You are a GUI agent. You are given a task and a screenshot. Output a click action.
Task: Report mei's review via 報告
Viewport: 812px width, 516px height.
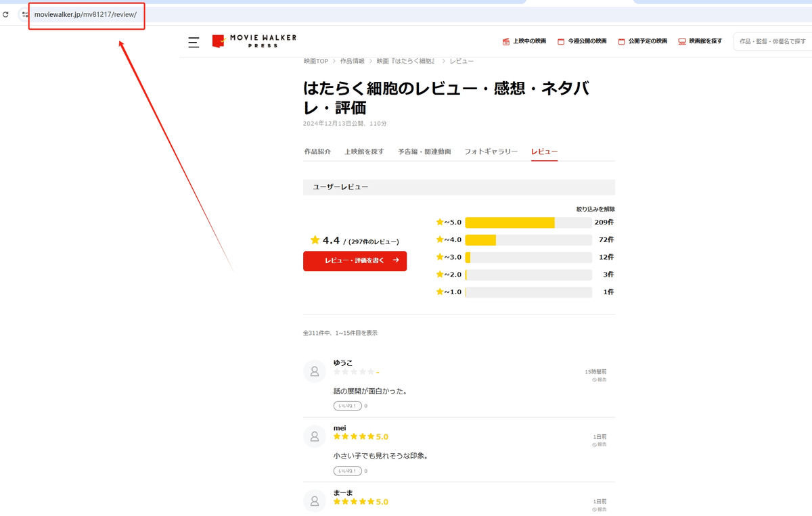[600, 444]
